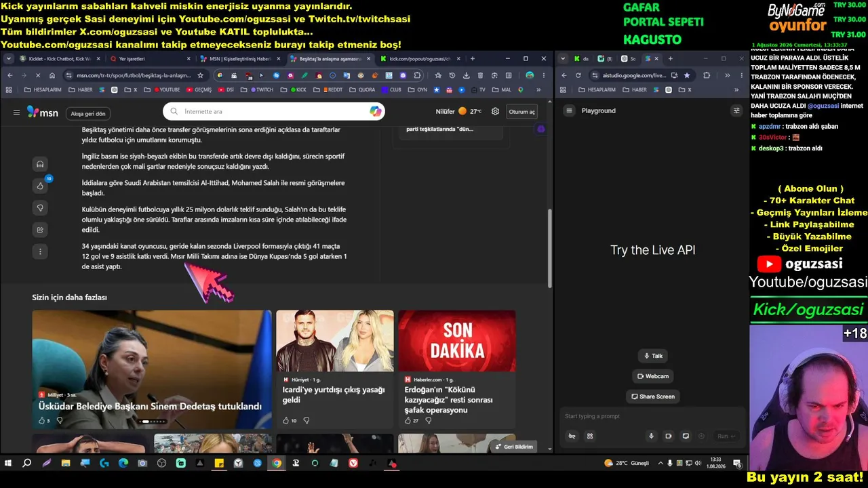Open extensions puzzle icon in MSN browser
This screenshot has height=488, width=868.
click(x=417, y=75)
